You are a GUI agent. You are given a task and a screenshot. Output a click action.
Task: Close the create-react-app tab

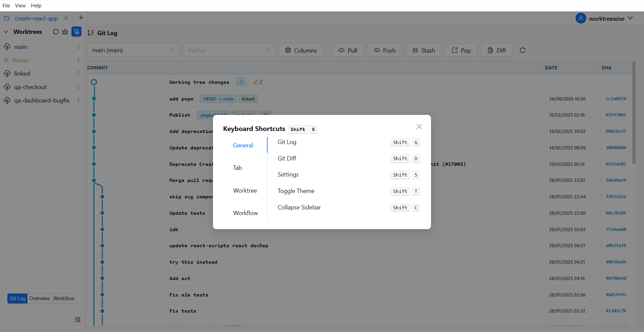[66, 18]
